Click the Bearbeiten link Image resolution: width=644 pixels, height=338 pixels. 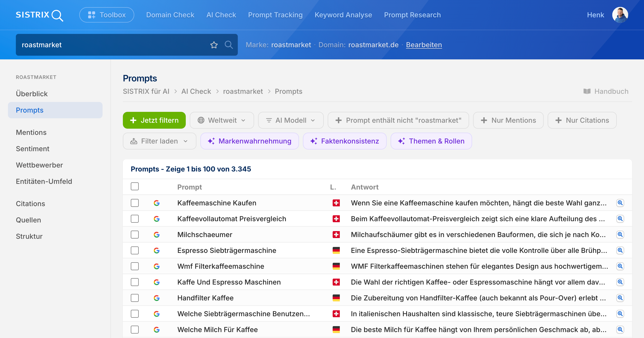424,45
